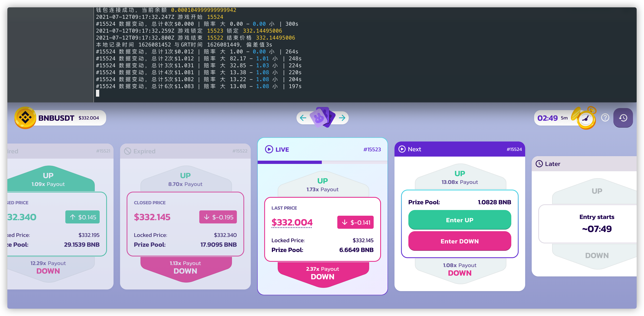The height and width of the screenshot is (316, 644).
Task: Click the Later clock icon
Action: click(x=539, y=164)
